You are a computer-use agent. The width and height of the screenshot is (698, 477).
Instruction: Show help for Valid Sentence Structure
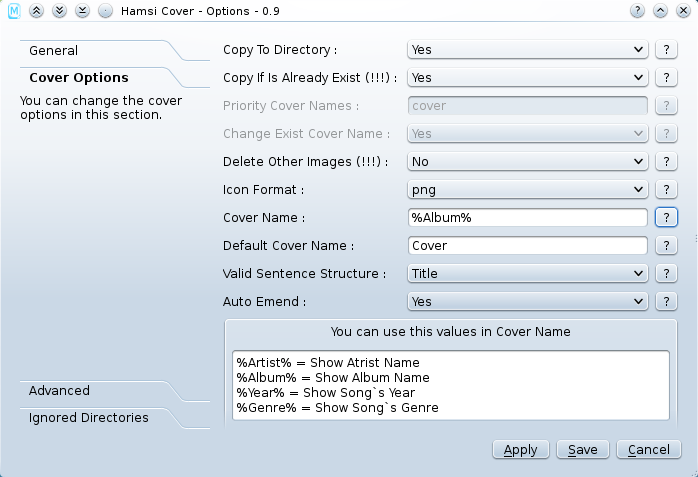666,274
